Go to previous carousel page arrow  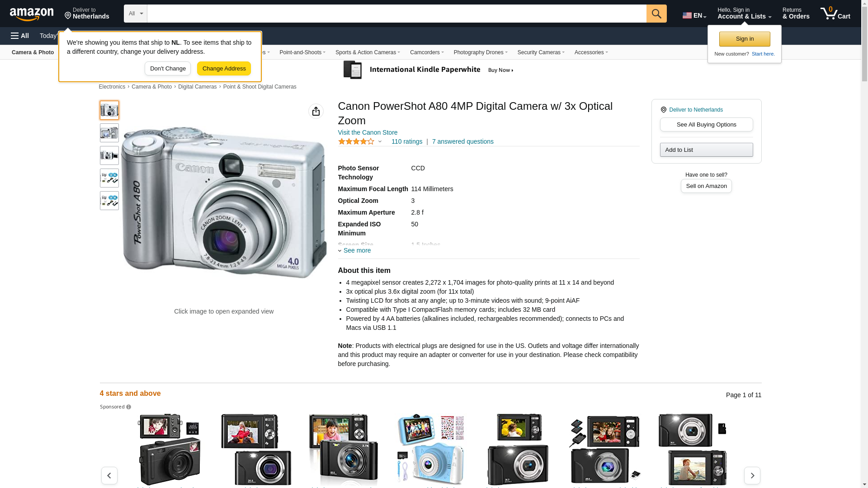tap(109, 475)
